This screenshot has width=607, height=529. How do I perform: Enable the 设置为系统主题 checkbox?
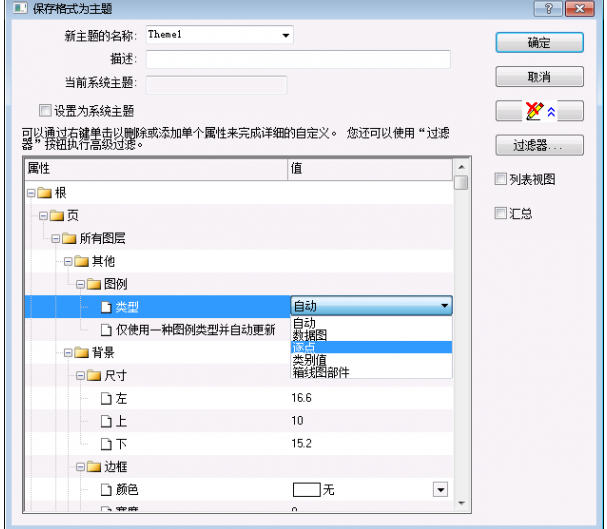tap(45, 111)
